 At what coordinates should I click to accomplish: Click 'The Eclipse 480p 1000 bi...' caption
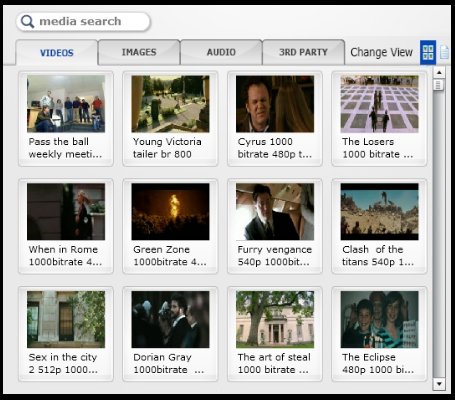pyautogui.click(x=378, y=363)
